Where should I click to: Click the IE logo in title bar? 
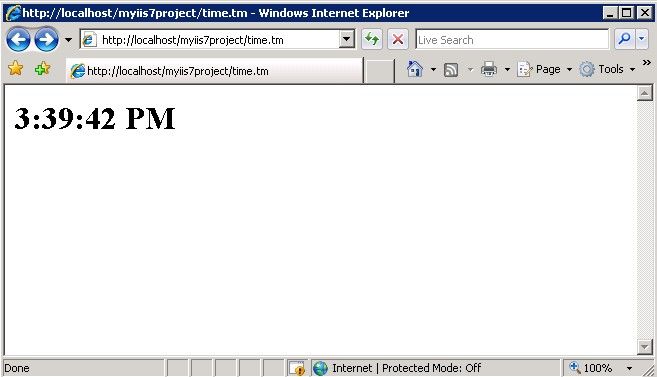point(13,13)
